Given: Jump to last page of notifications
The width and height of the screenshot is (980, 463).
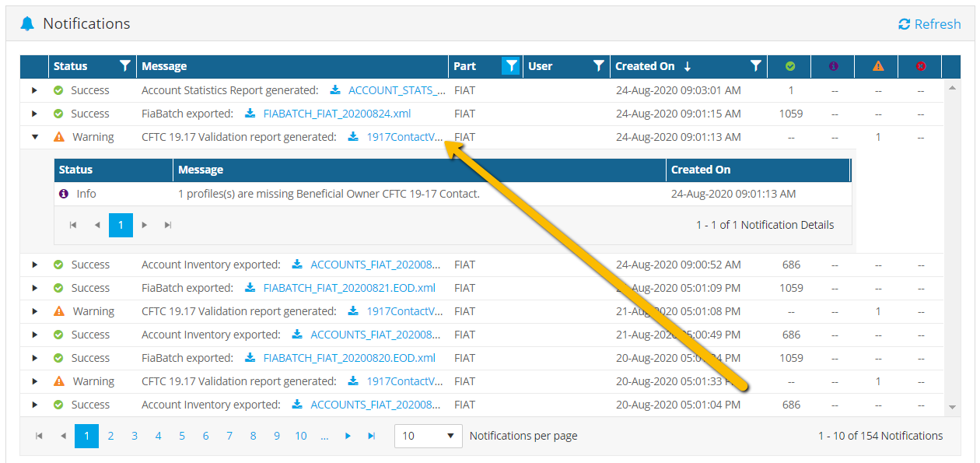Looking at the screenshot, I should [372, 436].
